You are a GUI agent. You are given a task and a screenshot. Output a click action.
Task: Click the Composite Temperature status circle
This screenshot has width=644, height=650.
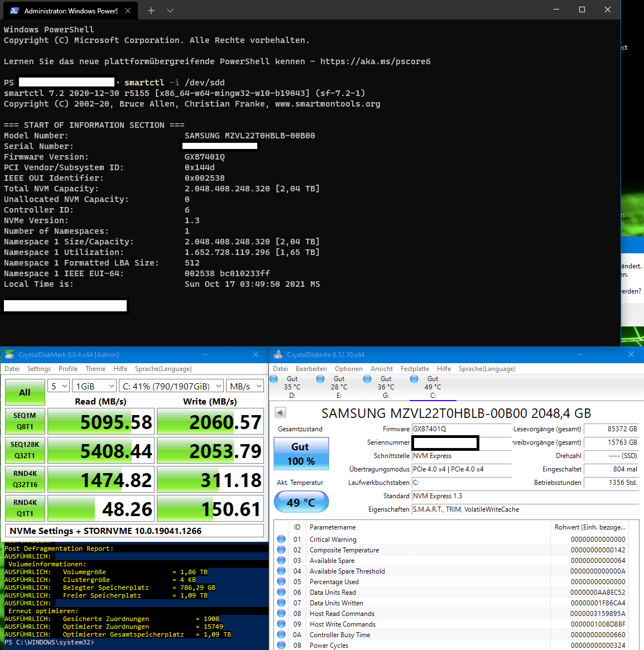tap(282, 550)
